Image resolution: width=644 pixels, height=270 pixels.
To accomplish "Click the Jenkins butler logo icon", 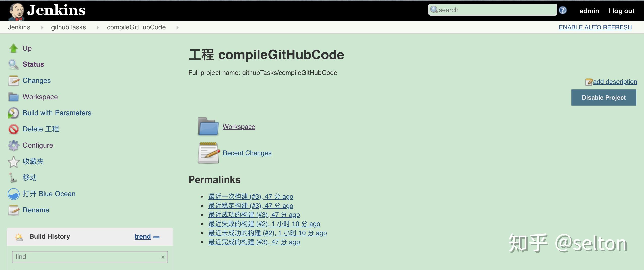I will pyautogui.click(x=16, y=11).
